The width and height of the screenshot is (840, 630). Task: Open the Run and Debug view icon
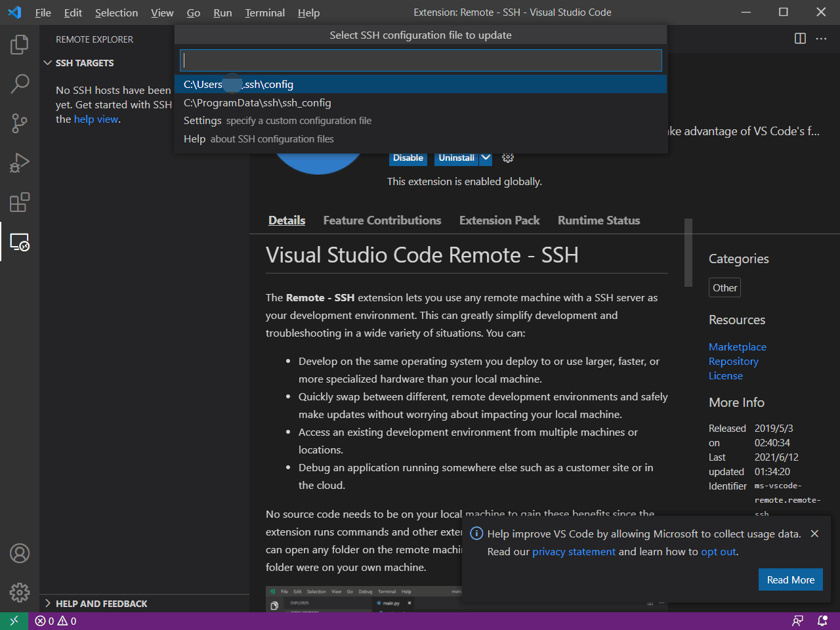point(20,163)
